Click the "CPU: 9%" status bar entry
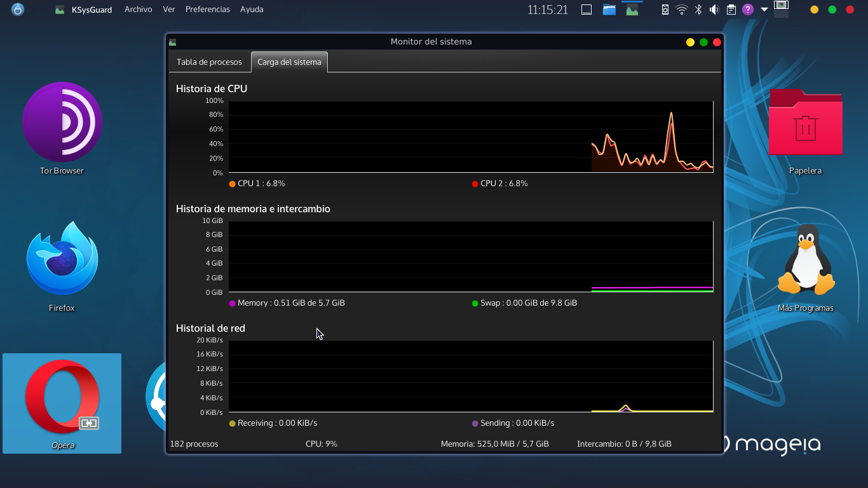This screenshot has height=488, width=868. tap(322, 444)
